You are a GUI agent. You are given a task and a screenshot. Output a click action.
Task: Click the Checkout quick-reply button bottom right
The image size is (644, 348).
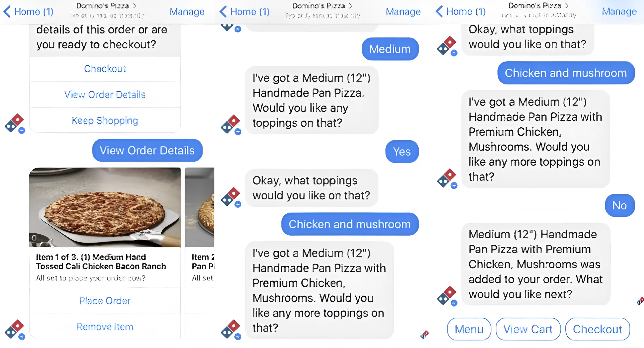coord(598,329)
